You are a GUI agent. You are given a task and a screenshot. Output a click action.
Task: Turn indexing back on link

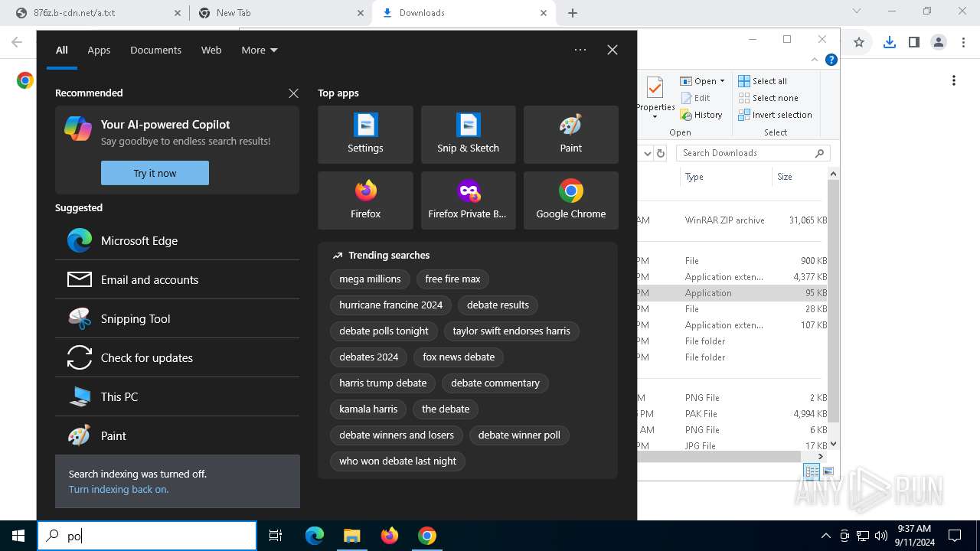(x=119, y=489)
